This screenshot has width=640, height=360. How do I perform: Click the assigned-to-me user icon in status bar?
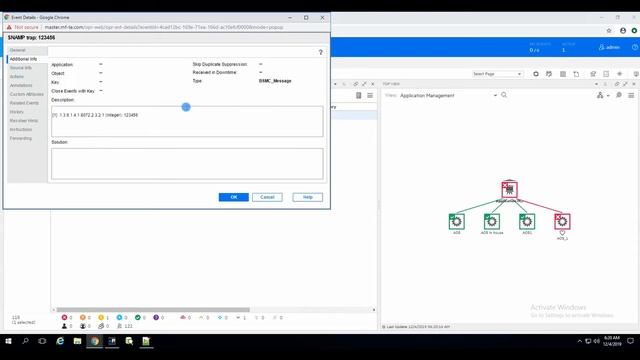point(64,326)
